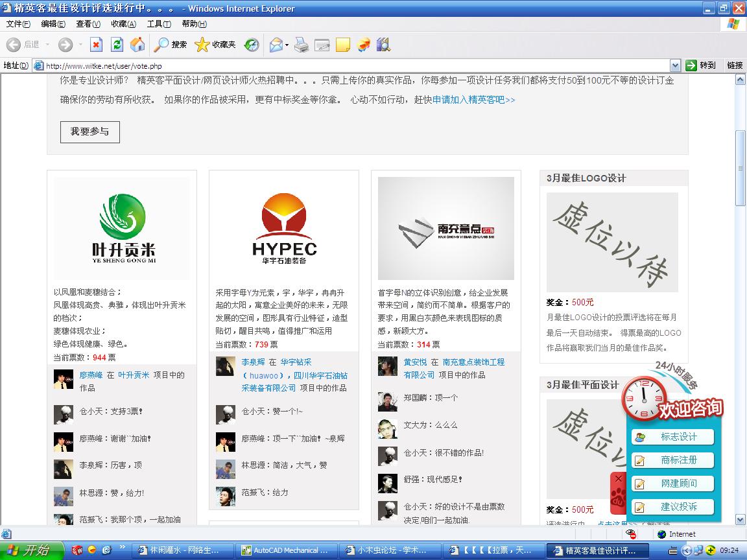
Task: Click the 我要参与 button
Action: tap(90, 132)
